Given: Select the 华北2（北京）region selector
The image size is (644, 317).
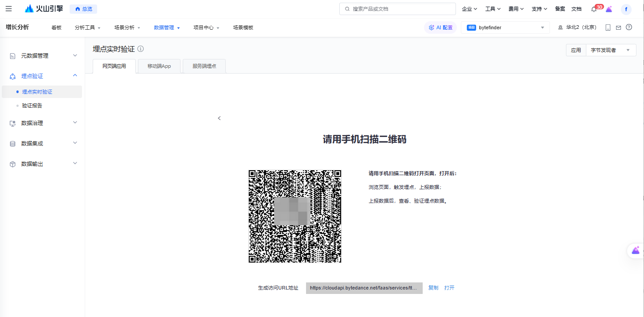Looking at the screenshot, I should pyautogui.click(x=577, y=27).
